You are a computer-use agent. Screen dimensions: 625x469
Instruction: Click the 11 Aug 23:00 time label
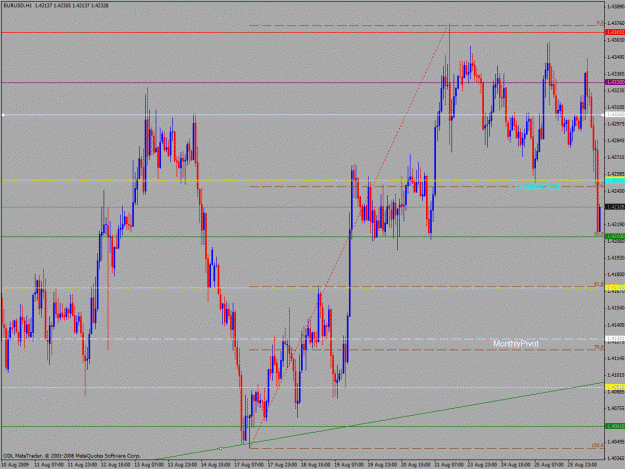(x=82, y=465)
